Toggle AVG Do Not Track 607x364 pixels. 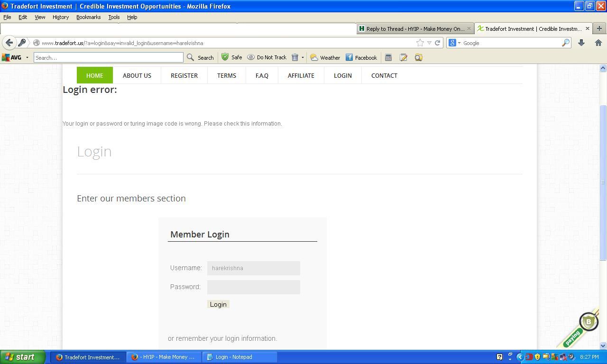coord(267,57)
